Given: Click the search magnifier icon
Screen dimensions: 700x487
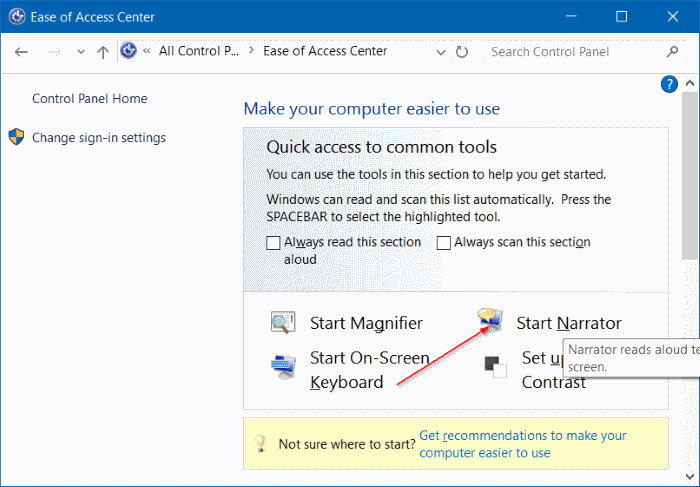Looking at the screenshot, I should click(672, 52).
